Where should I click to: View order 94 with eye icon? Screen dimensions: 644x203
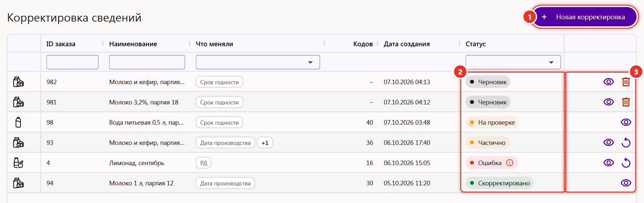[626, 183]
